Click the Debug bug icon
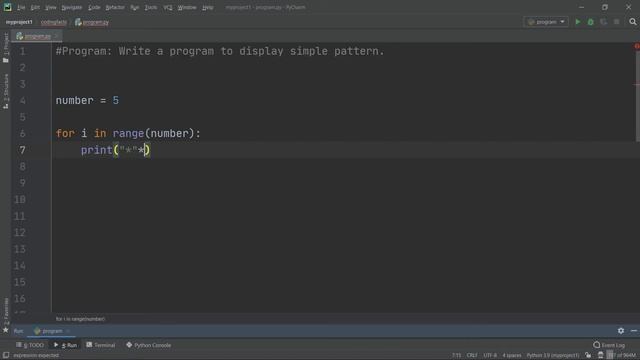 point(591,22)
